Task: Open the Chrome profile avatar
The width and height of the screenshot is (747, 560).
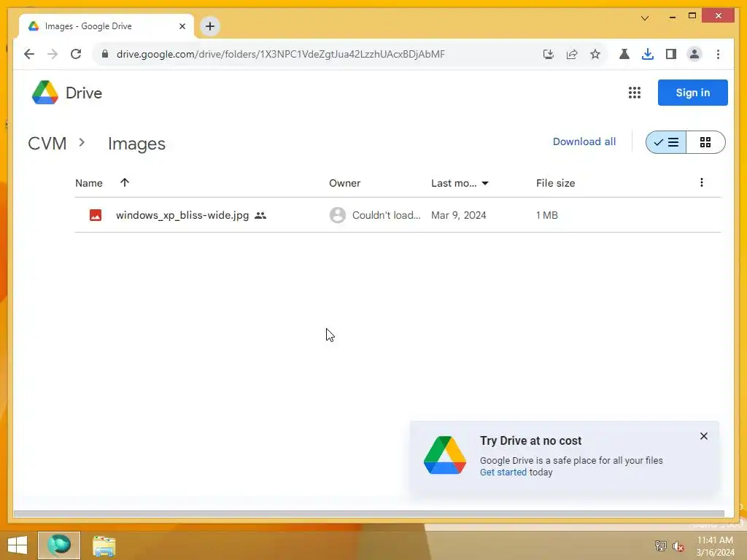Action: tap(694, 54)
